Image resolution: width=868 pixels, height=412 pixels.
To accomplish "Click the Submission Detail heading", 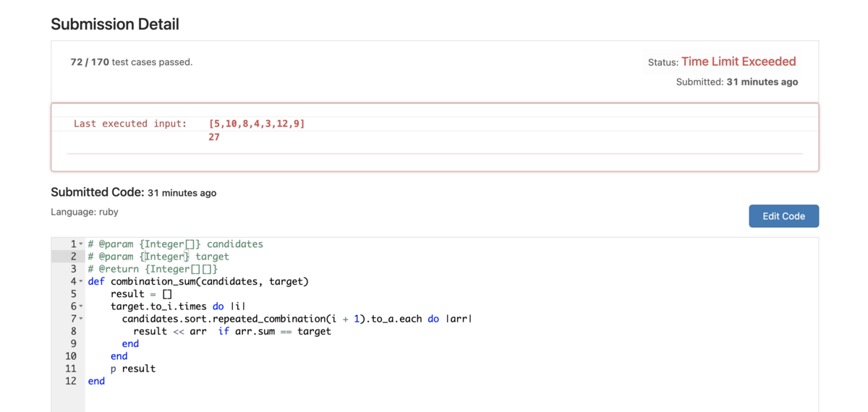I will point(115,24).
